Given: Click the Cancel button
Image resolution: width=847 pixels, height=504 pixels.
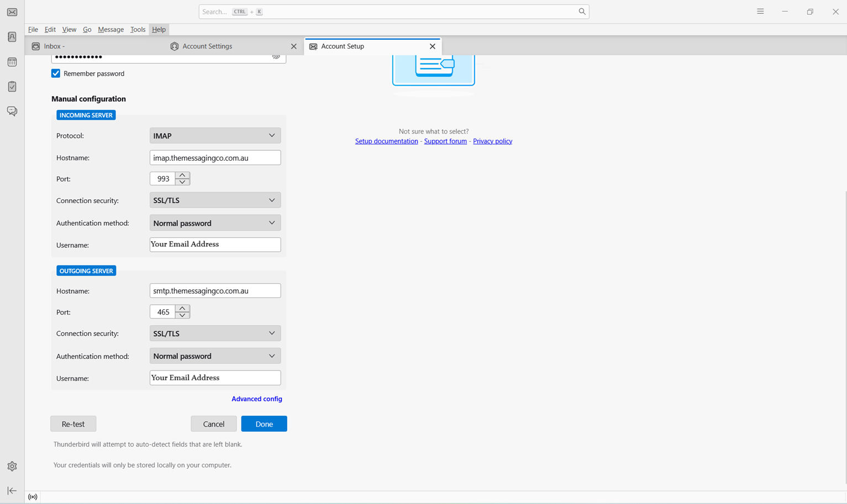Looking at the screenshot, I should tap(214, 424).
